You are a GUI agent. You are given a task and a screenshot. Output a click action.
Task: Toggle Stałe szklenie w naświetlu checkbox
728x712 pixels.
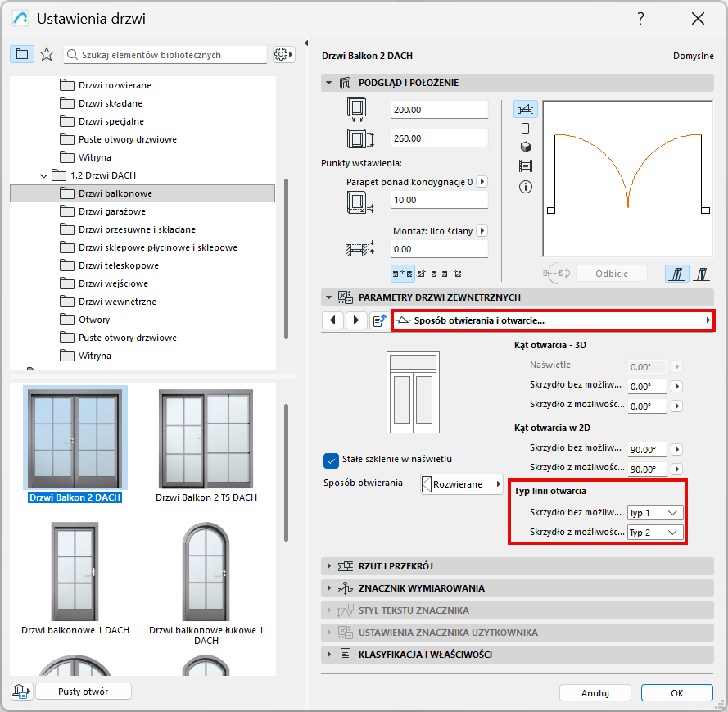click(x=331, y=460)
